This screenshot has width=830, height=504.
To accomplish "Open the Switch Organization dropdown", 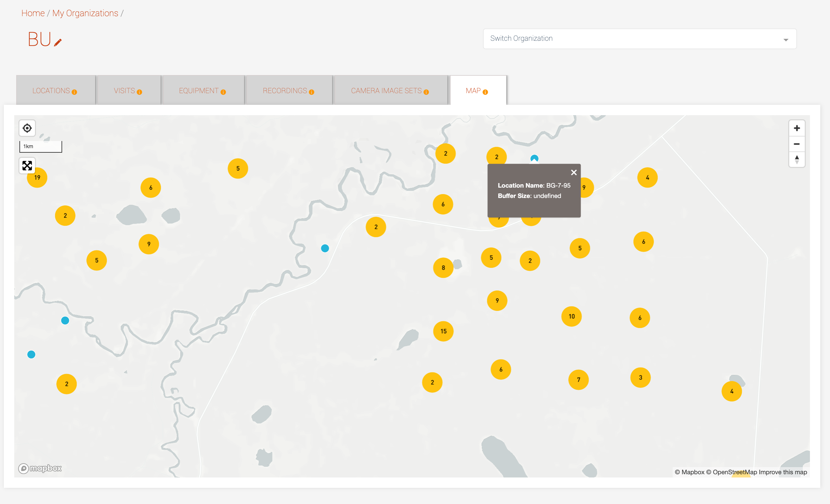I will [x=639, y=39].
